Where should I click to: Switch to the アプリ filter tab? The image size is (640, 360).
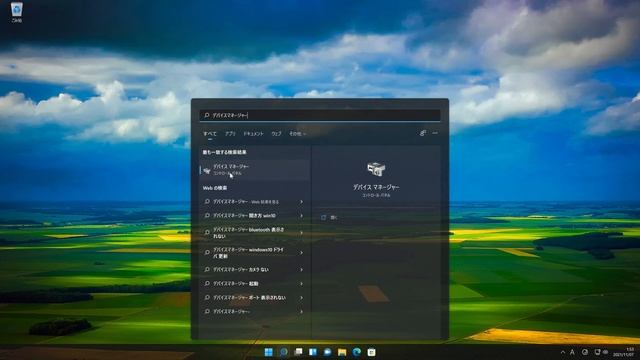click(x=230, y=133)
